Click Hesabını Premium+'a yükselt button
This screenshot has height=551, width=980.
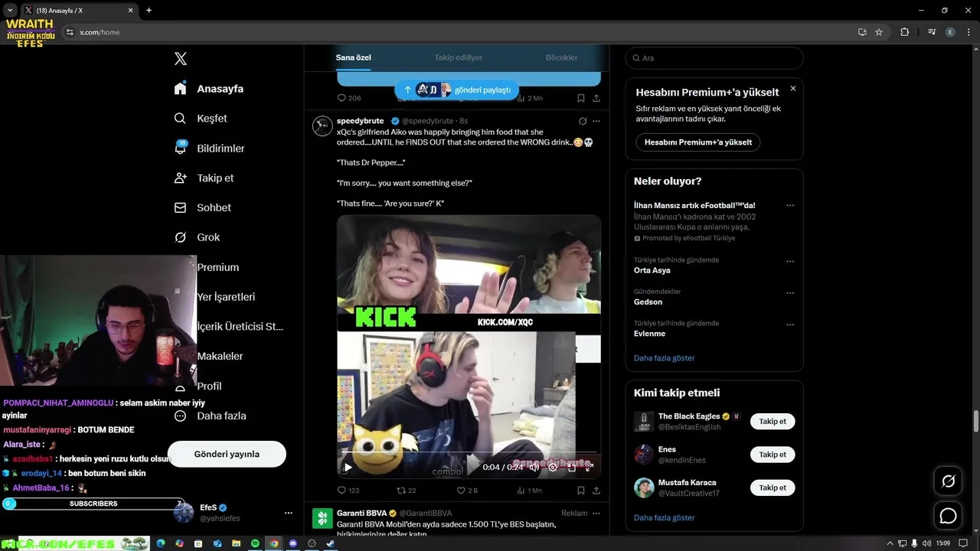pyautogui.click(x=697, y=142)
